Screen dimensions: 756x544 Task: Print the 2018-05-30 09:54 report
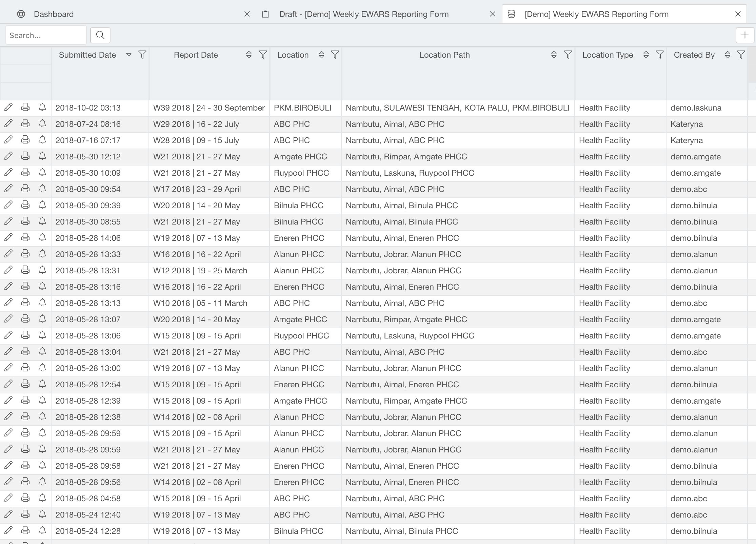pyautogui.click(x=25, y=189)
